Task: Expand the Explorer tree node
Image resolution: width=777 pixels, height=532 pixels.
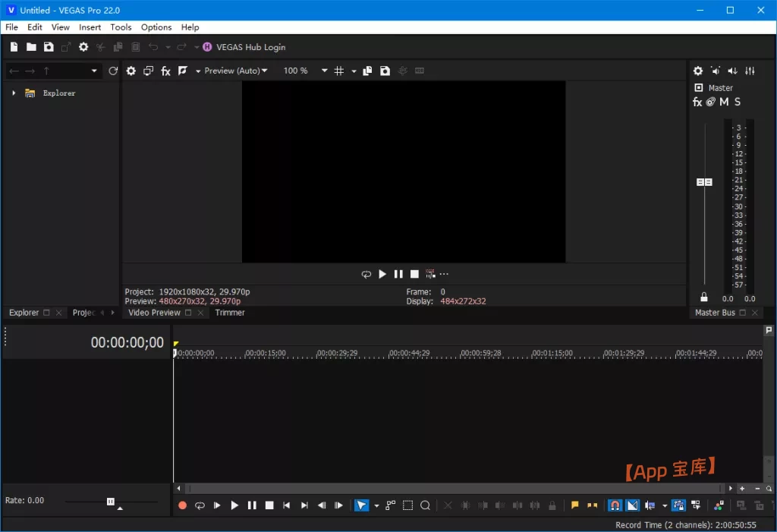Action: (14, 93)
